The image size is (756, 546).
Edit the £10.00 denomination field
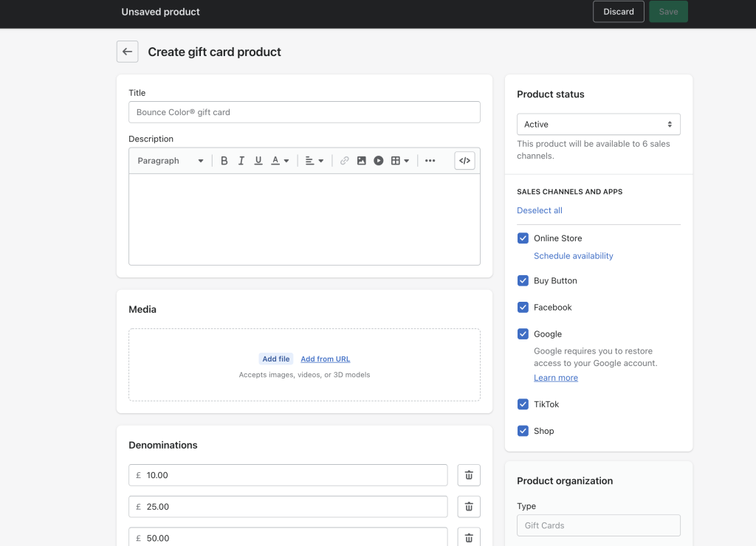tap(288, 475)
